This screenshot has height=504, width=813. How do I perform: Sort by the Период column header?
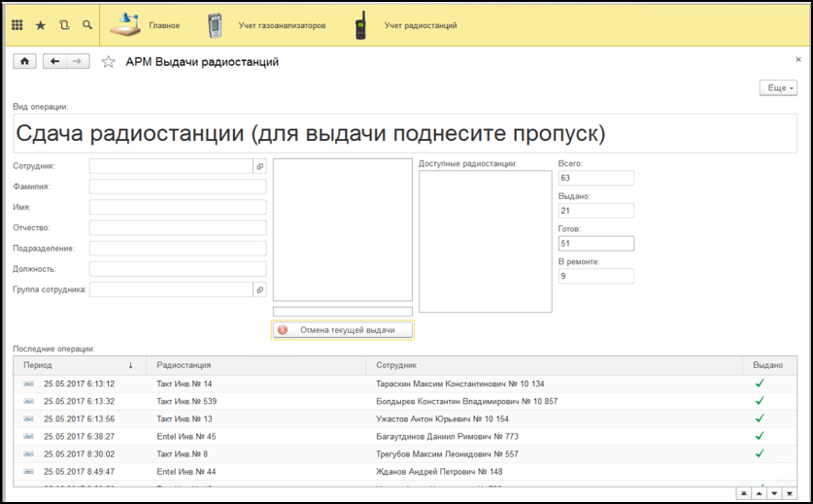tap(80, 365)
